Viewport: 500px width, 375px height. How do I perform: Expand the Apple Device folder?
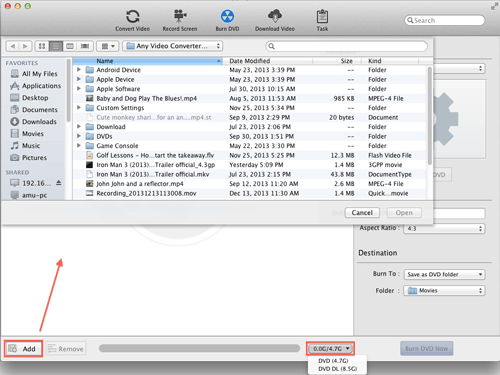pos(79,79)
